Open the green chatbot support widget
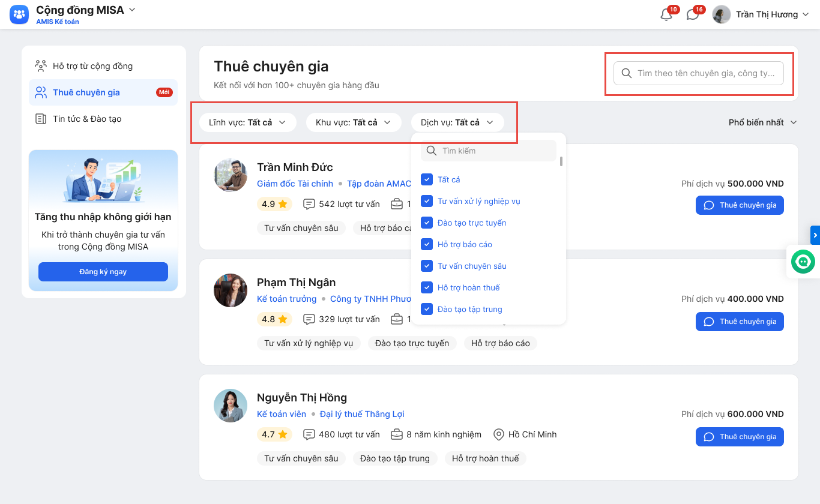 tap(803, 262)
